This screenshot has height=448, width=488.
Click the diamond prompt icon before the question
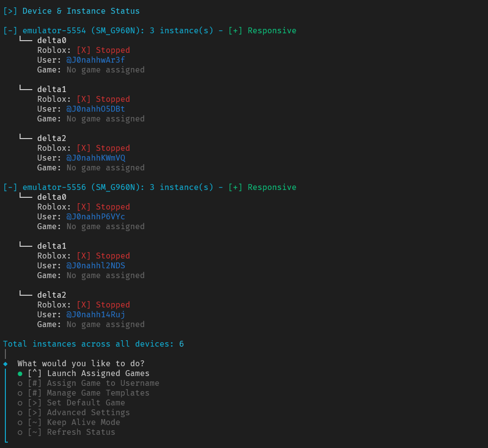(x=5, y=364)
